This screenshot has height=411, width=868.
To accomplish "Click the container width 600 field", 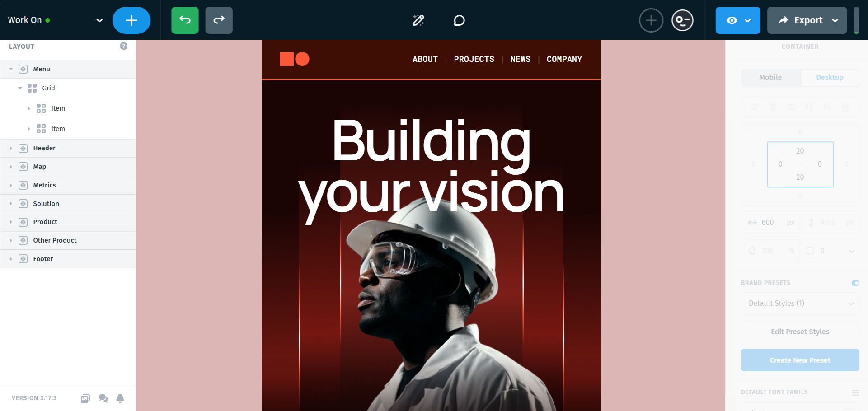I will coord(771,222).
